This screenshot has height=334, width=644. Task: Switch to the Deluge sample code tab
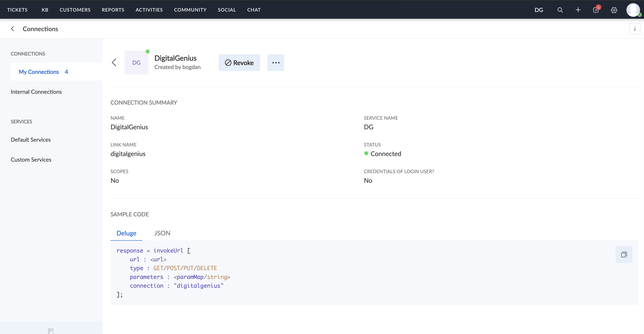126,233
